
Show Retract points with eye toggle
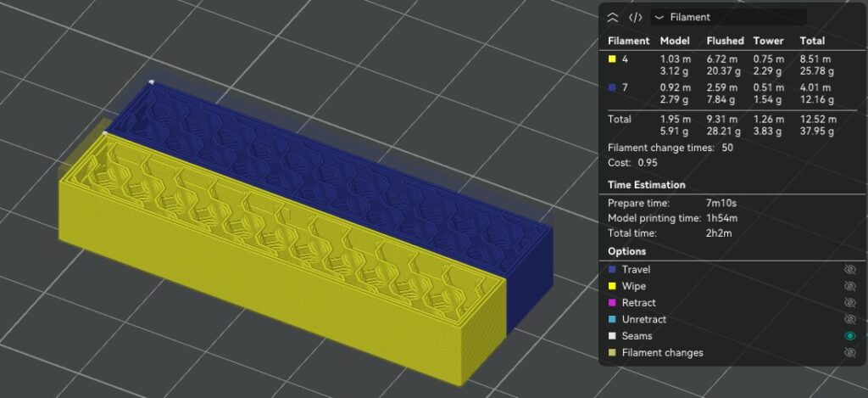point(849,303)
